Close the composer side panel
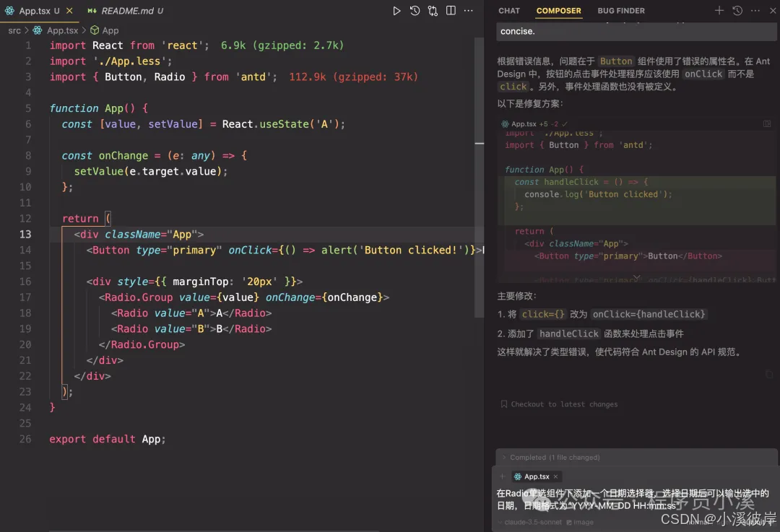 [x=773, y=10]
